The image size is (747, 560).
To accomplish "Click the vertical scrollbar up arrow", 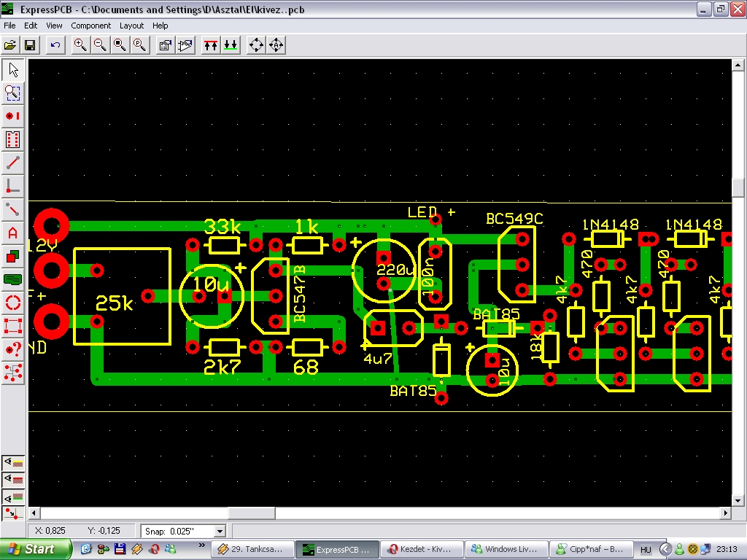I will [x=738, y=65].
